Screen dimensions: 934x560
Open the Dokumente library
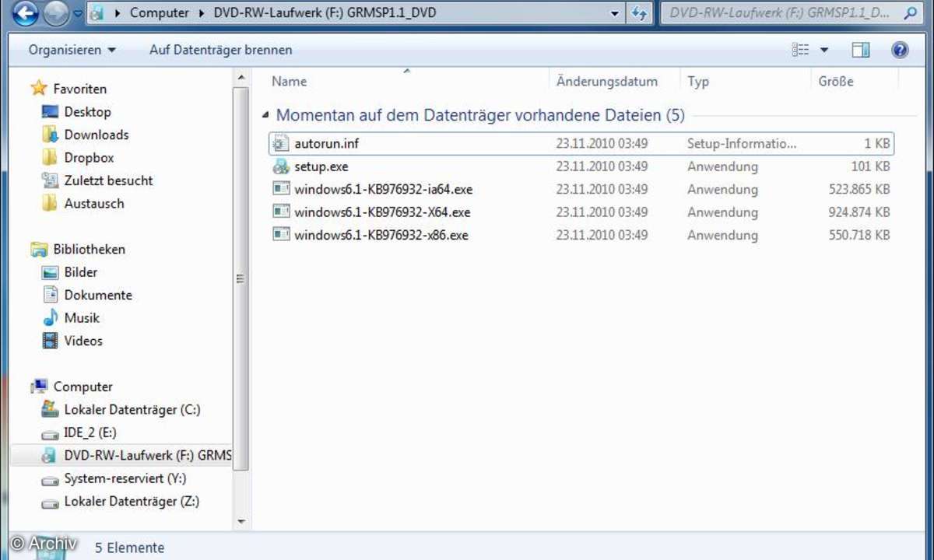(x=98, y=295)
